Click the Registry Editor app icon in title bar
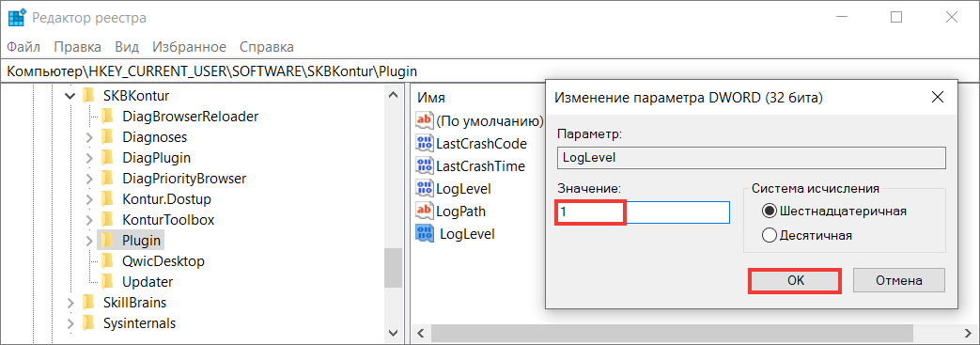This screenshot has height=345, width=980. [16, 18]
